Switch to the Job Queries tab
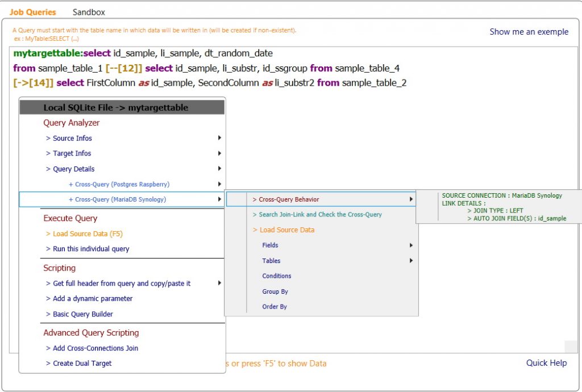This screenshot has height=392, width=582. point(32,12)
